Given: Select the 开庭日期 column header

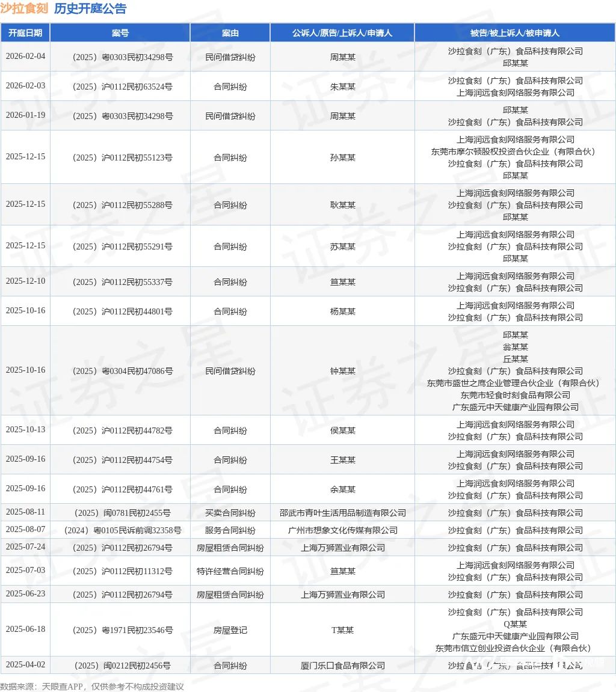Looking at the screenshot, I should [x=25, y=32].
